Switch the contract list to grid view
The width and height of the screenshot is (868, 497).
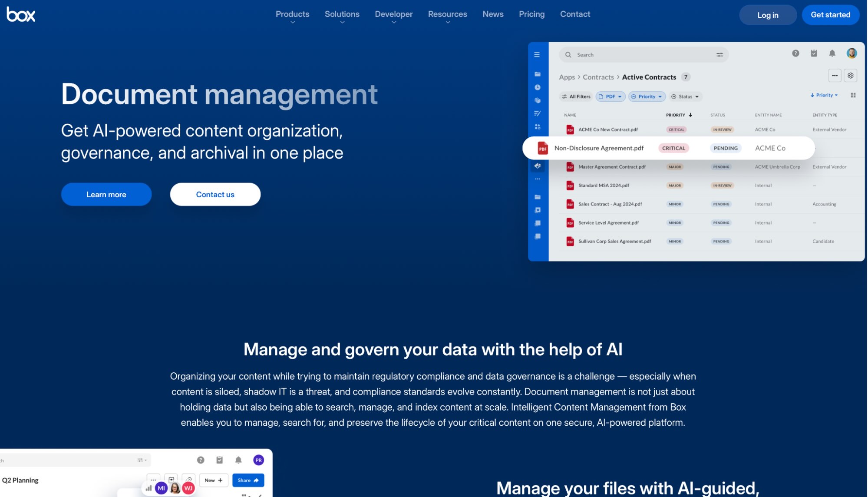coord(853,95)
